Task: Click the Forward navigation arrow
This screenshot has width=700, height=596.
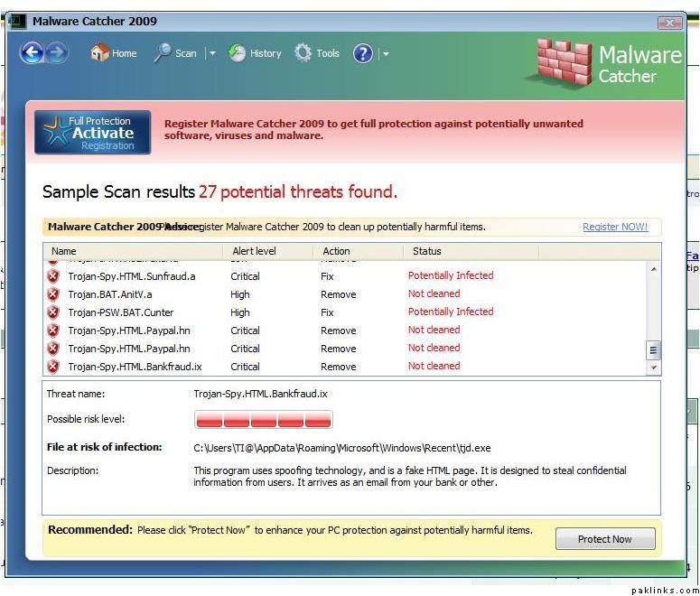Action: click(57, 53)
